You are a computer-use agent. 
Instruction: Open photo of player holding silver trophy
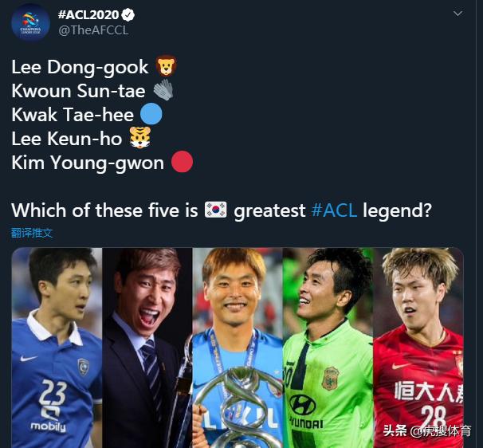(238, 348)
